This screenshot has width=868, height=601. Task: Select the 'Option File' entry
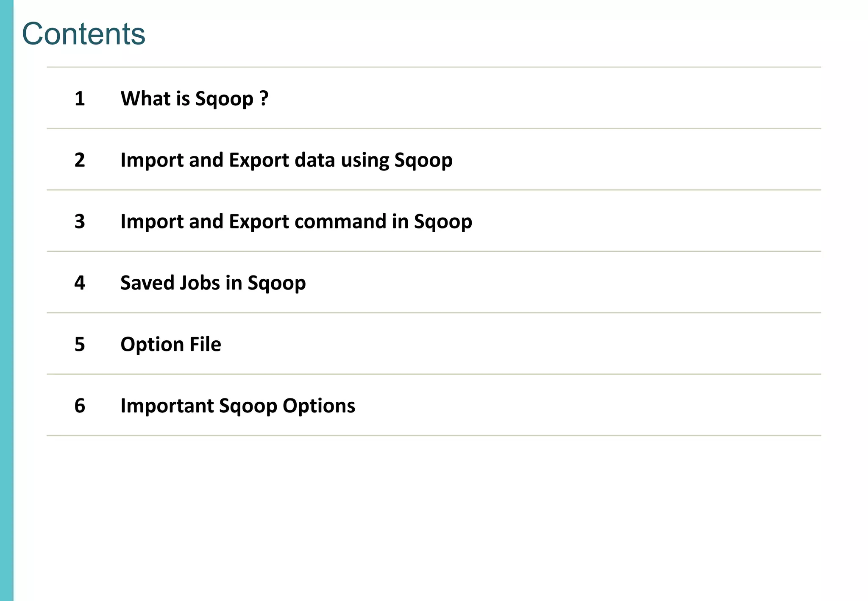click(170, 344)
